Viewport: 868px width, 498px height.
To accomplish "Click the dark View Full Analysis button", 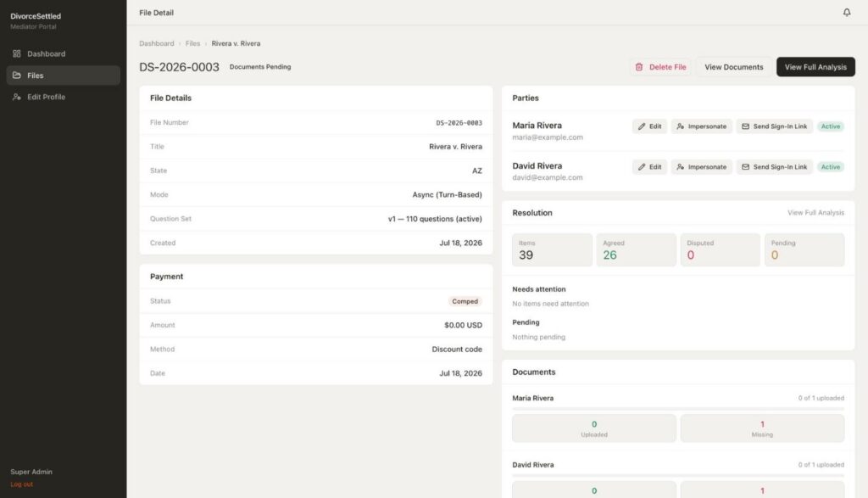I will point(815,67).
